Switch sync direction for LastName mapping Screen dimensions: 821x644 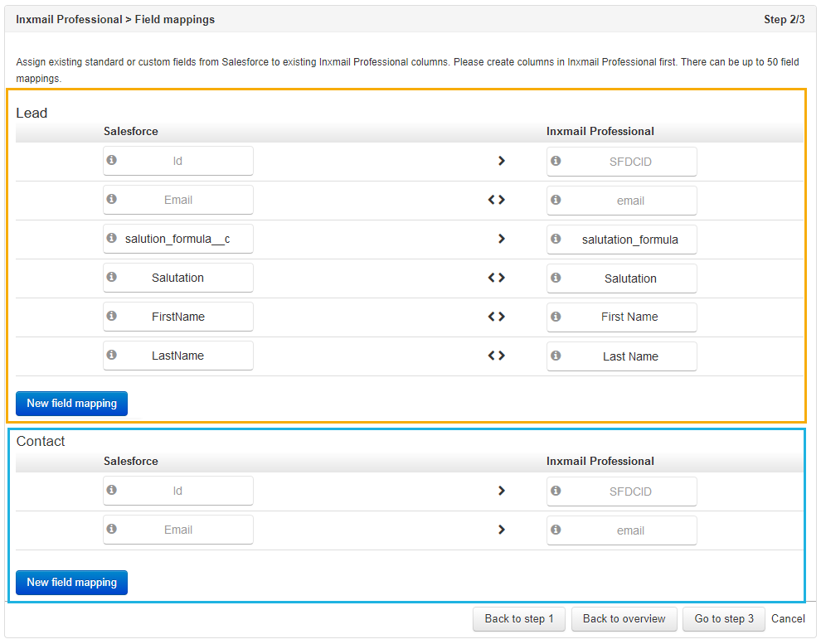[x=497, y=356]
